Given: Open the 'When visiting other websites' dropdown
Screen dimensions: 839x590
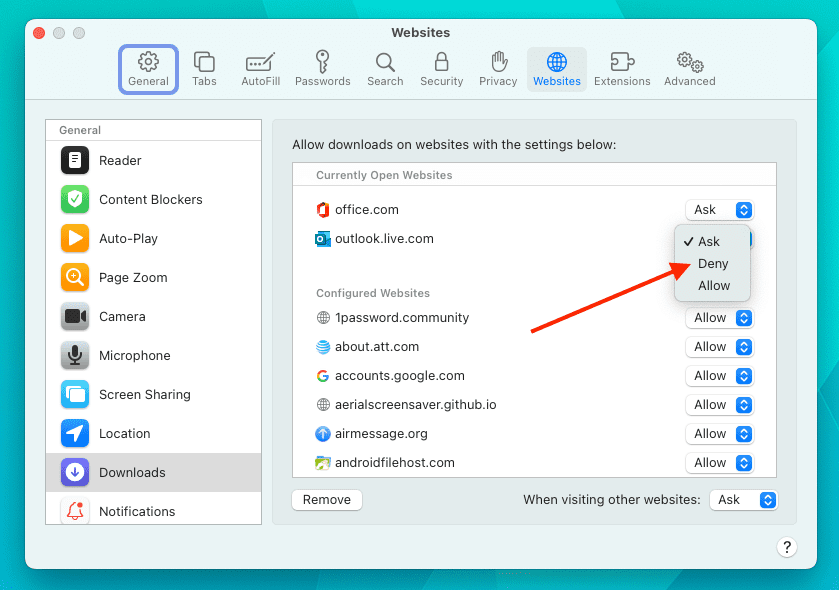Looking at the screenshot, I should pos(743,500).
